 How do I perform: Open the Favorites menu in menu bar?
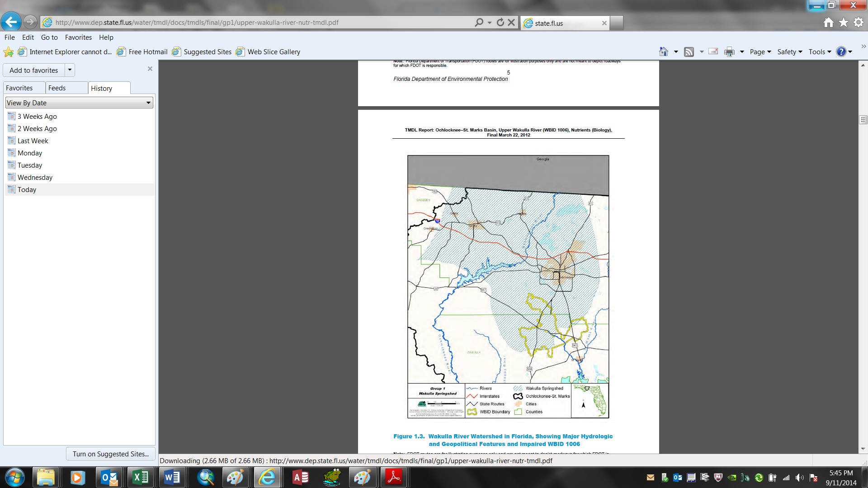point(78,38)
